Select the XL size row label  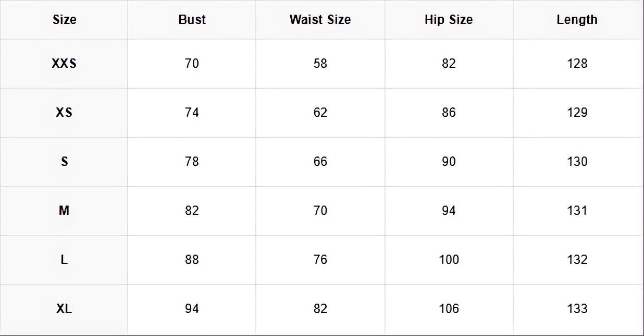click(x=64, y=309)
